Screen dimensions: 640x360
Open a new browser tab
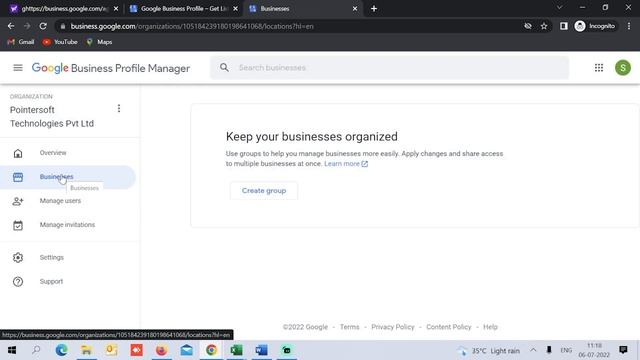pyautogui.click(x=374, y=9)
